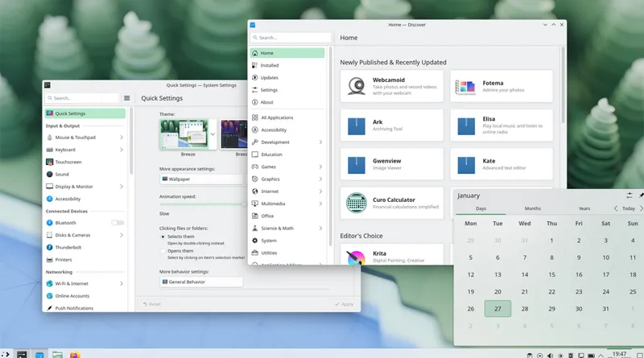
Task: Click the Wallpaper button
Action: click(x=200, y=179)
